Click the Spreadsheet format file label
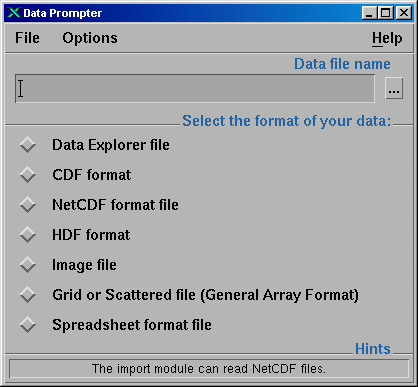The height and width of the screenshot is (387, 418). (x=132, y=325)
